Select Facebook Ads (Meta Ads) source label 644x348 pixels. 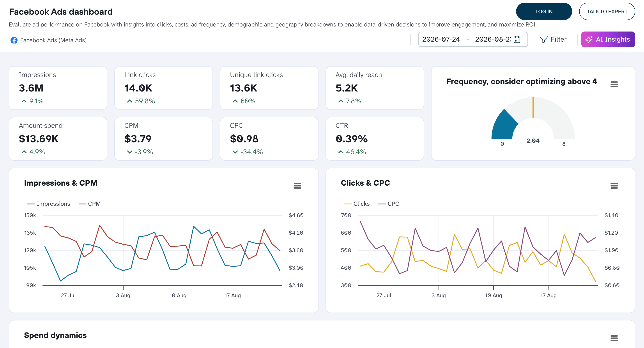[53, 40]
